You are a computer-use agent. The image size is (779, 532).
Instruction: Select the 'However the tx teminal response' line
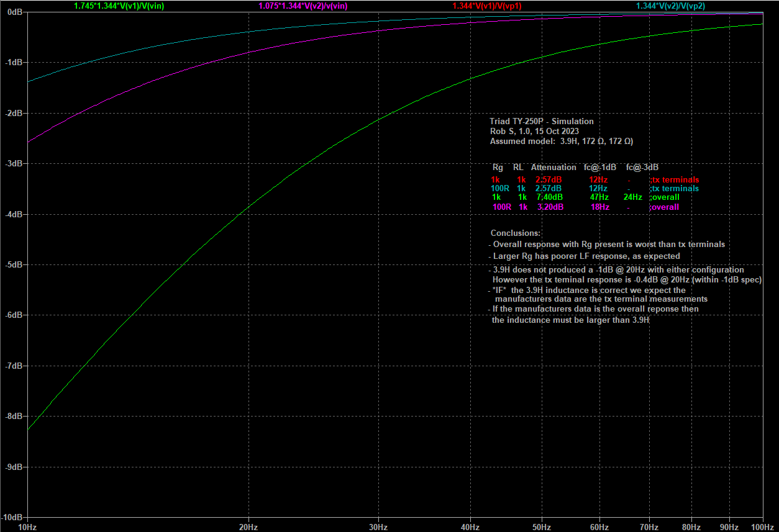[x=627, y=280]
